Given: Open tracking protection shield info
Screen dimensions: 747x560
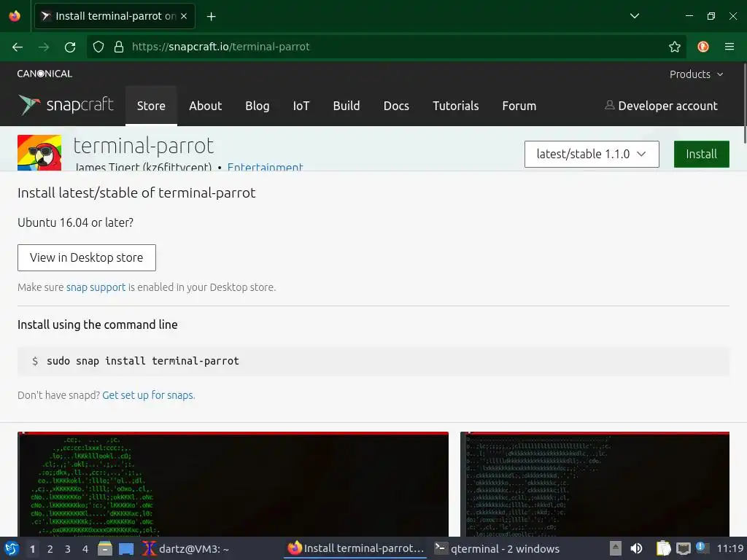Looking at the screenshot, I should tap(98, 47).
